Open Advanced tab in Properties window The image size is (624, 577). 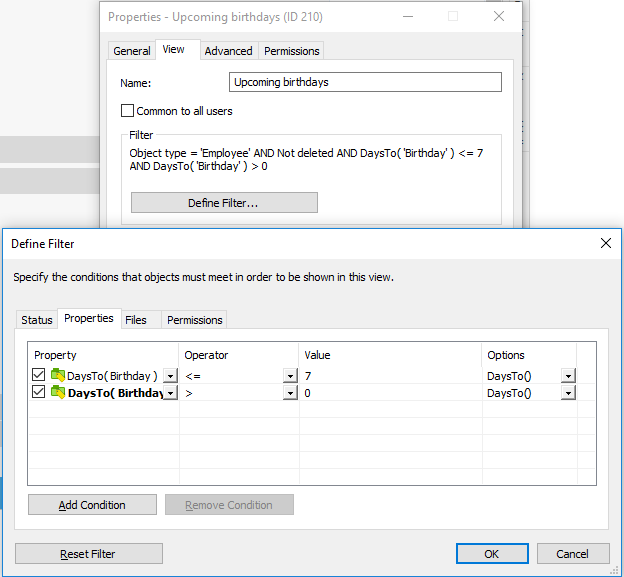tap(228, 51)
